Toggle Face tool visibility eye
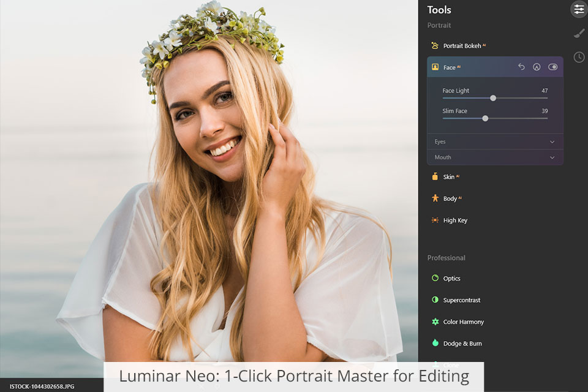 pyautogui.click(x=552, y=67)
